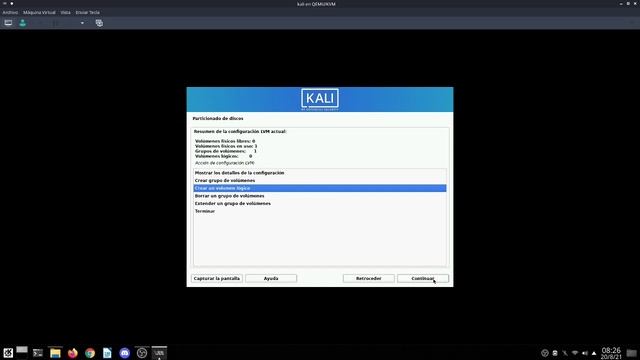Select Mostrar los detalles de la configuración
640x360 pixels.
click(x=320, y=173)
